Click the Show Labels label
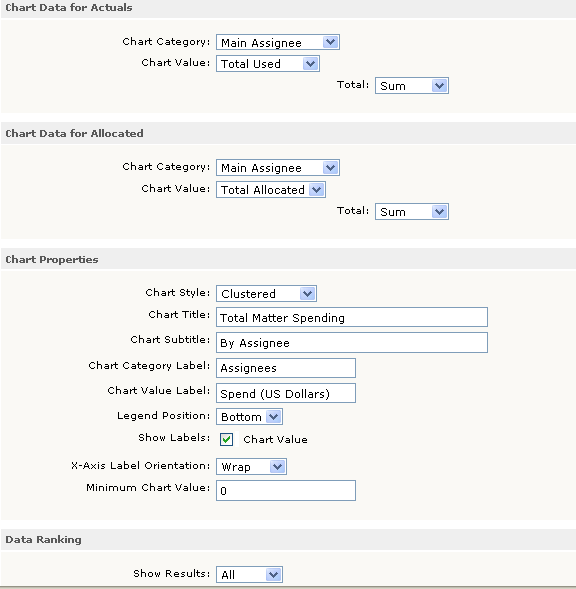Image resolution: width=576 pixels, height=589 pixels. [x=174, y=438]
